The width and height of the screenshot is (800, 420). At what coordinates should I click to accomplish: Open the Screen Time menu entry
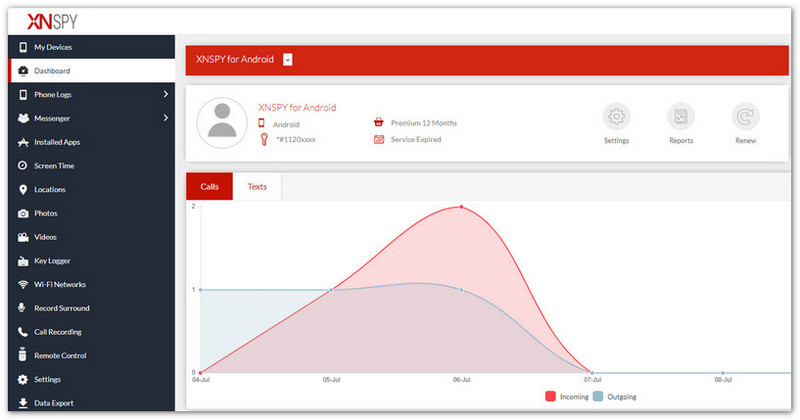click(91, 166)
